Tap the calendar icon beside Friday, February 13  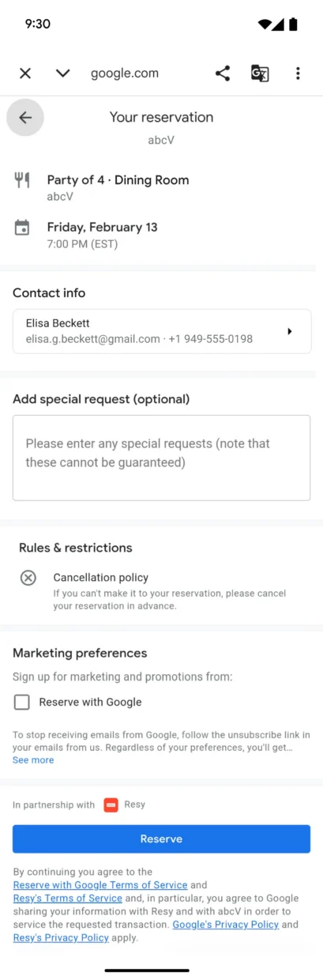tap(22, 228)
